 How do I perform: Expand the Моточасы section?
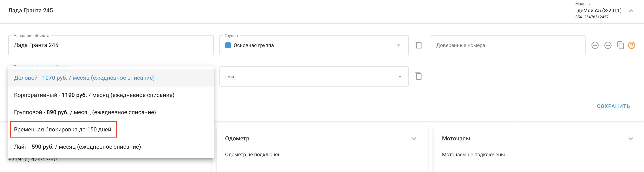631,139
